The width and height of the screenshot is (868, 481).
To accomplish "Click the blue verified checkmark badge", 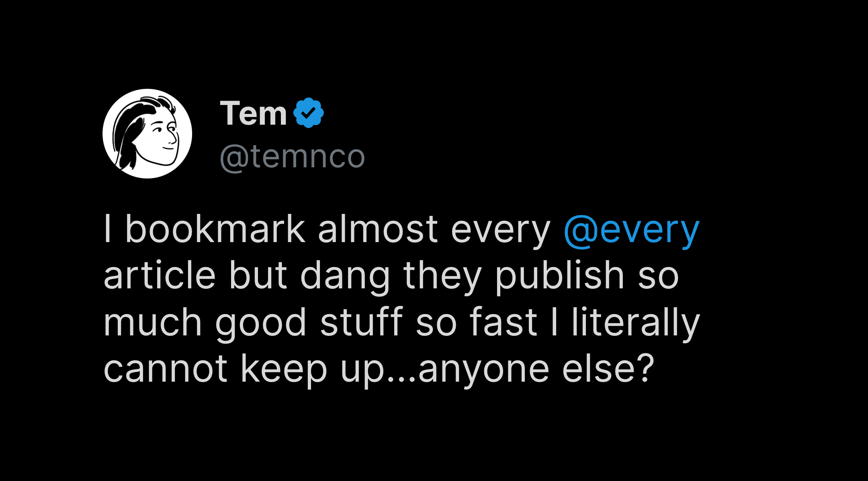I will (x=308, y=113).
